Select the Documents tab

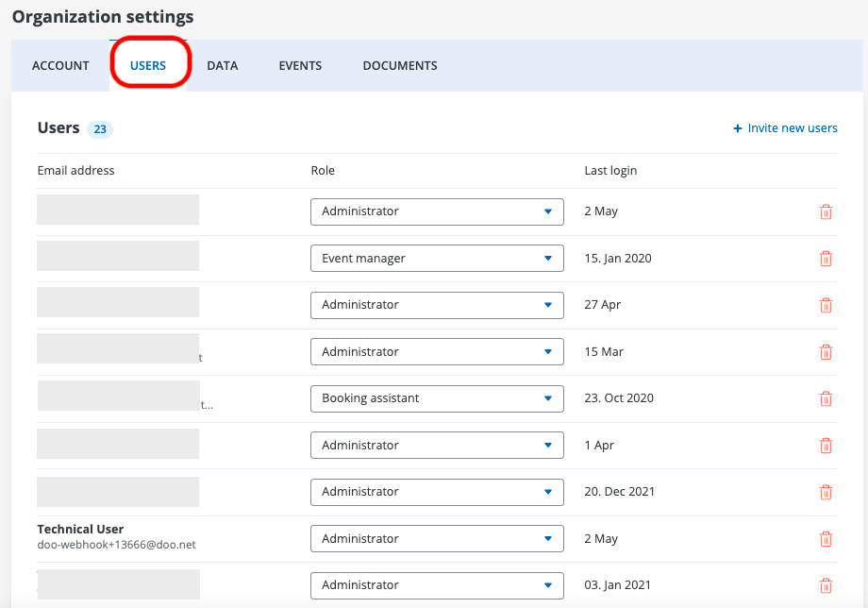(400, 66)
